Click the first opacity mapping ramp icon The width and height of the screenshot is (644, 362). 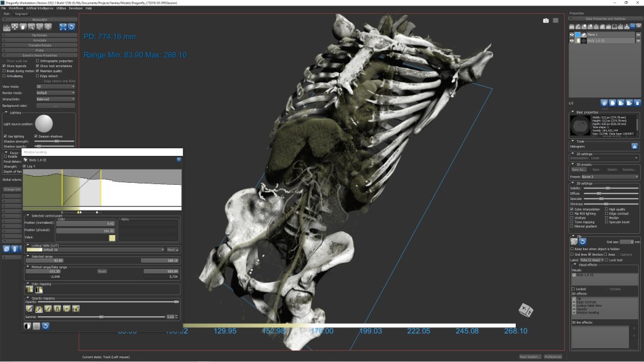[x=29, y=309]
